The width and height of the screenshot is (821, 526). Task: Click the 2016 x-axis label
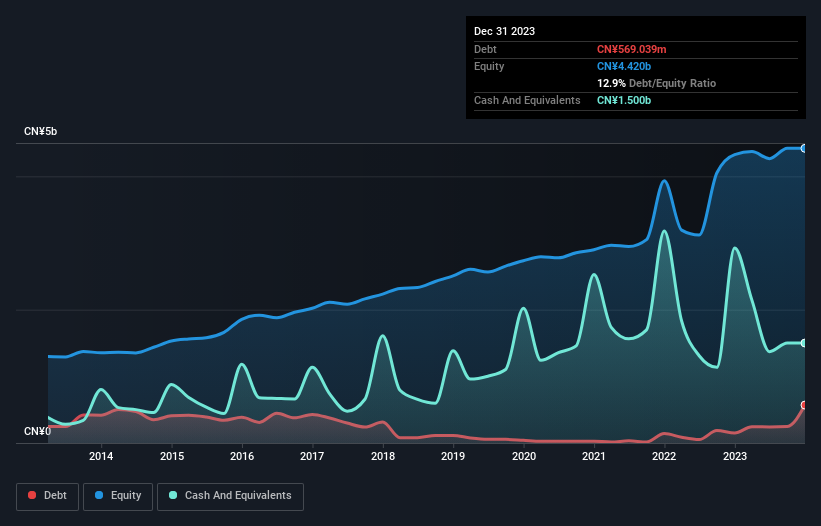[242, 456]
